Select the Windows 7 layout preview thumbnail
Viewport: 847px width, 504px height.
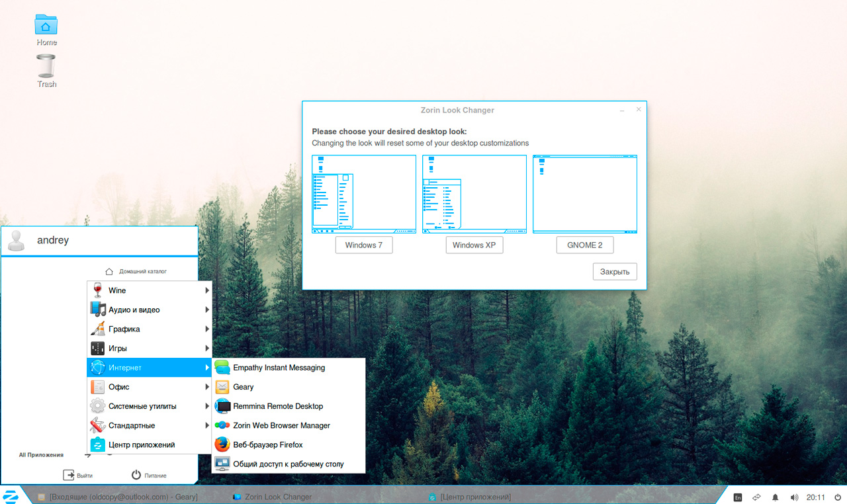pos(364,194)
